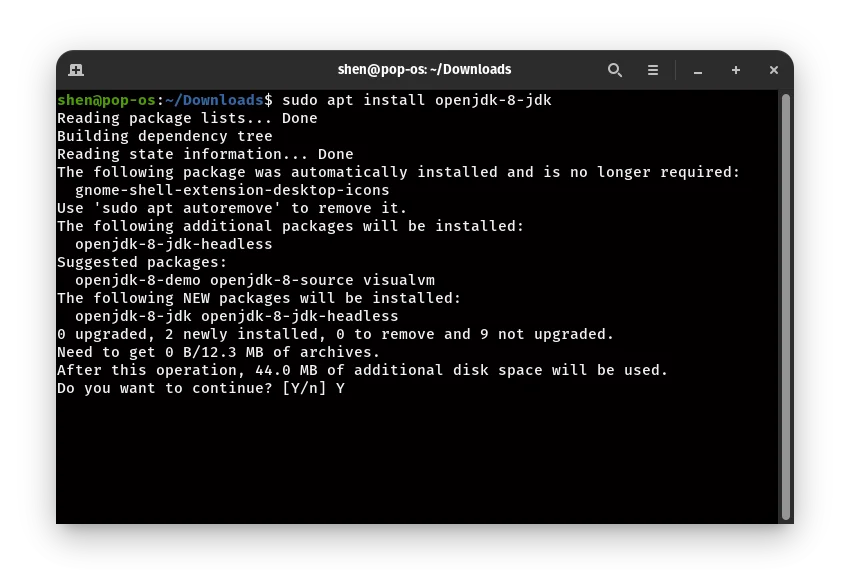
Task: Click 'The following additional packages will be installed:'
Action: pos(291,226)
